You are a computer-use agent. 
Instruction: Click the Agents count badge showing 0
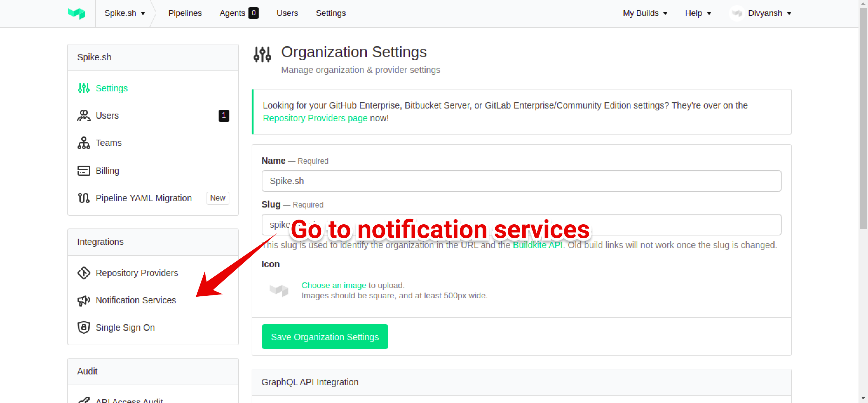click(254, 13)
